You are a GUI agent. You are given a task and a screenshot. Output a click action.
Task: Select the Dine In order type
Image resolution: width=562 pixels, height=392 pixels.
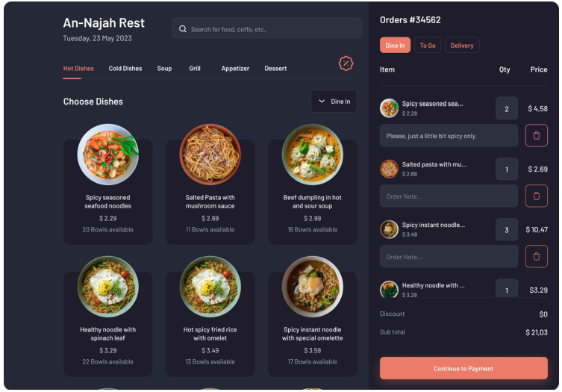[x=395, y=46]
